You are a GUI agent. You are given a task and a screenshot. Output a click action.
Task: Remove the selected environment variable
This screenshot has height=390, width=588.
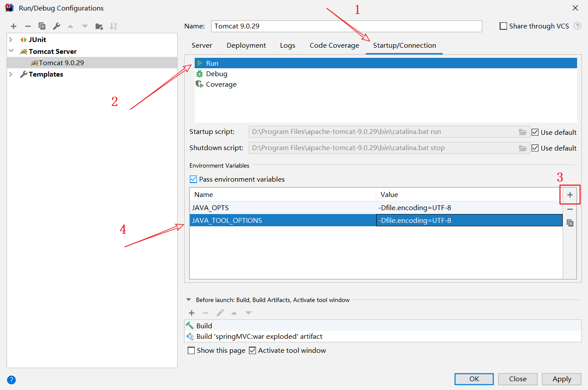(570, 209)
